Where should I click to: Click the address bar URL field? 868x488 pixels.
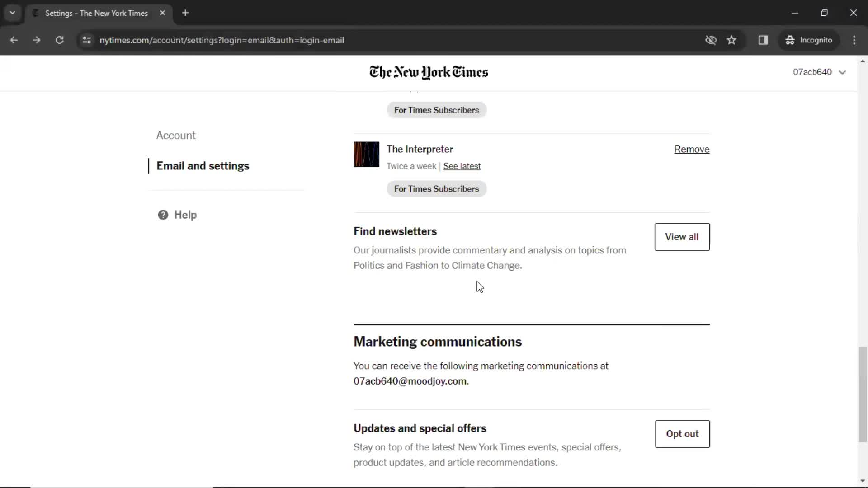click(222, 40)
